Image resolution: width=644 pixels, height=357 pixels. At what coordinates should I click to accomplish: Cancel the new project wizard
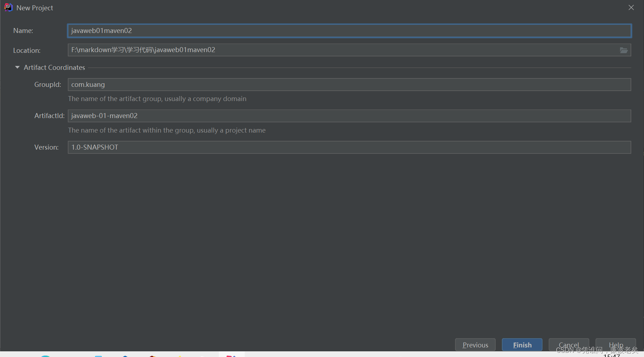click(569, 345)
